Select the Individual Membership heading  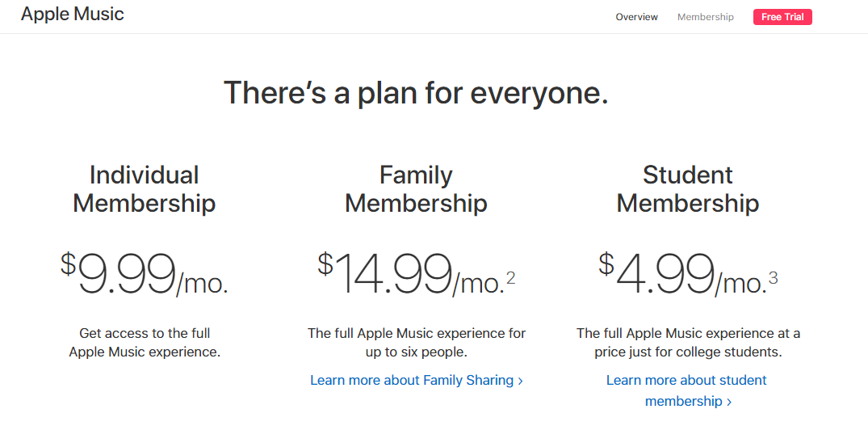click(x=145, y=188)
